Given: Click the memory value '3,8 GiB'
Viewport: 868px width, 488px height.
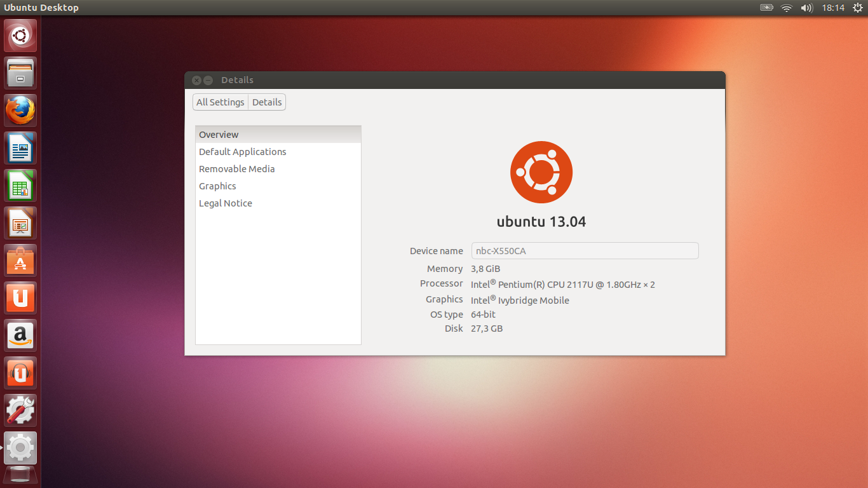Looking at the screenshot, I should pyautogui.click(x=485, y=269).
